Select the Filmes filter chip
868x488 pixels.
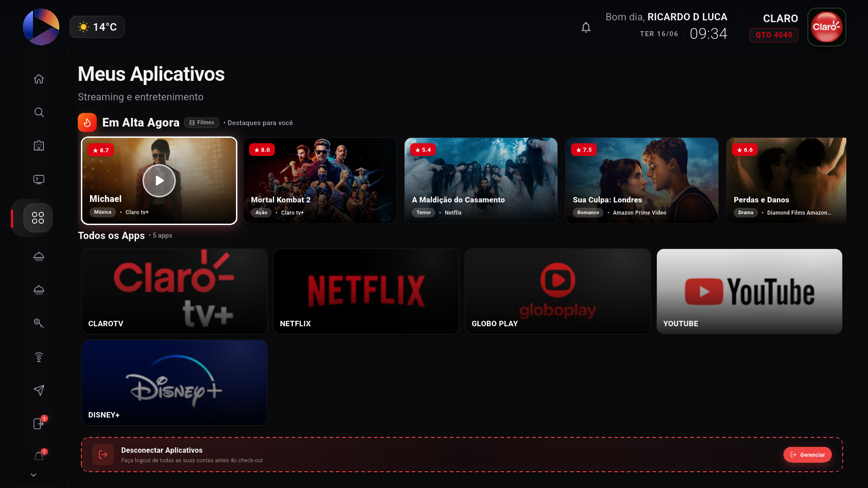(x=202, y=122)
